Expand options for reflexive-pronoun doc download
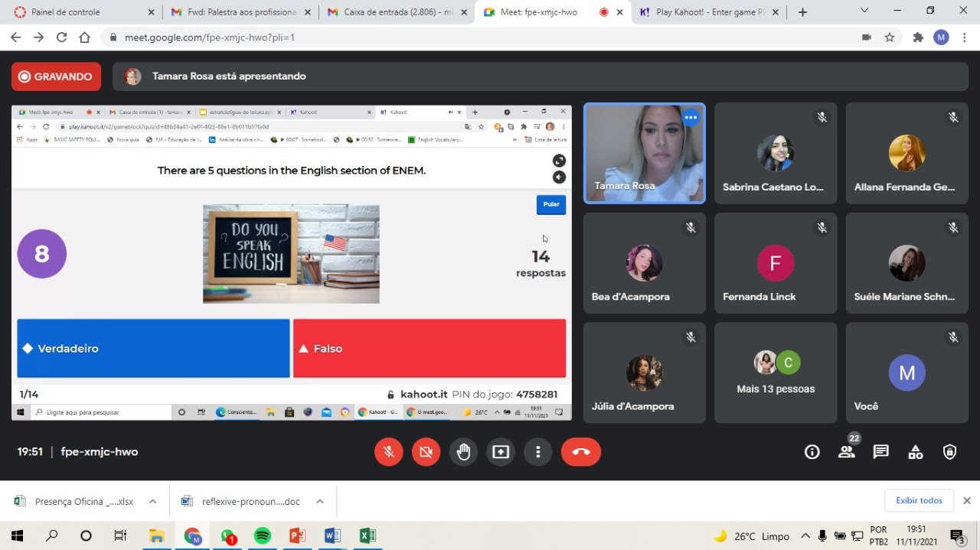Viewport: 980px width, 550px height. 320,502
